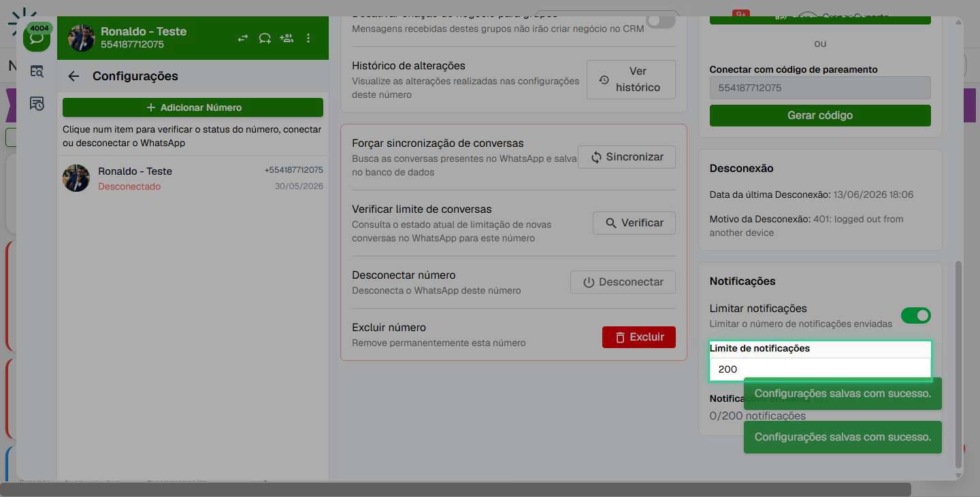Click the Motivo da Desconexão text
The width and height of the screenshot is (980, 497).
806,226
